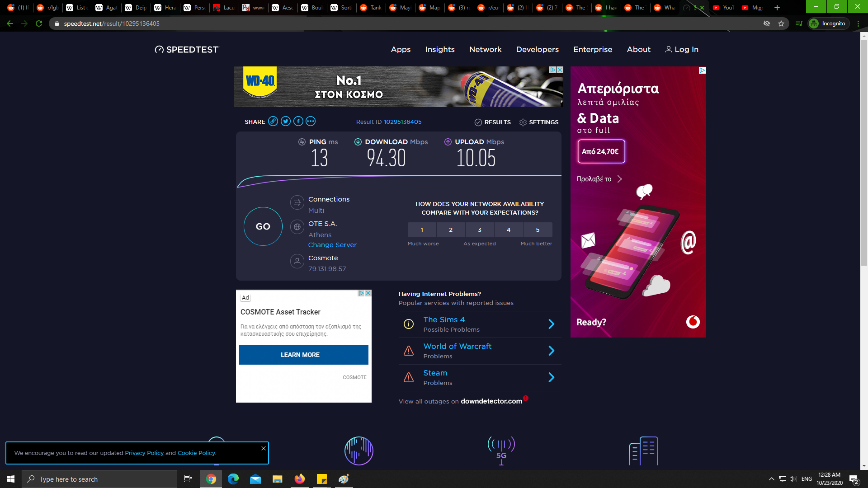Click the media control icon in toolbar
The width and height of the screenshot is (868, 488).
(799, 23)
